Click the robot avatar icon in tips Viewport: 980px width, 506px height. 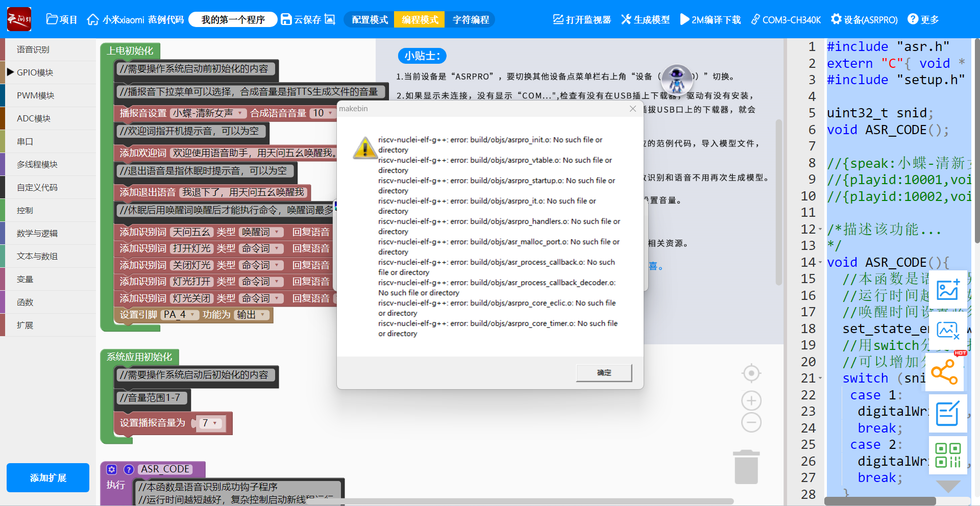[x=677, y=79]
